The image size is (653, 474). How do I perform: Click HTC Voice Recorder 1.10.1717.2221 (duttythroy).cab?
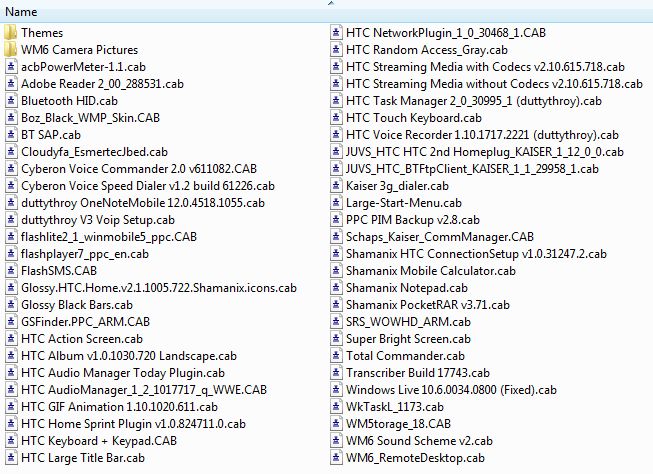click(x=482, y=135)
